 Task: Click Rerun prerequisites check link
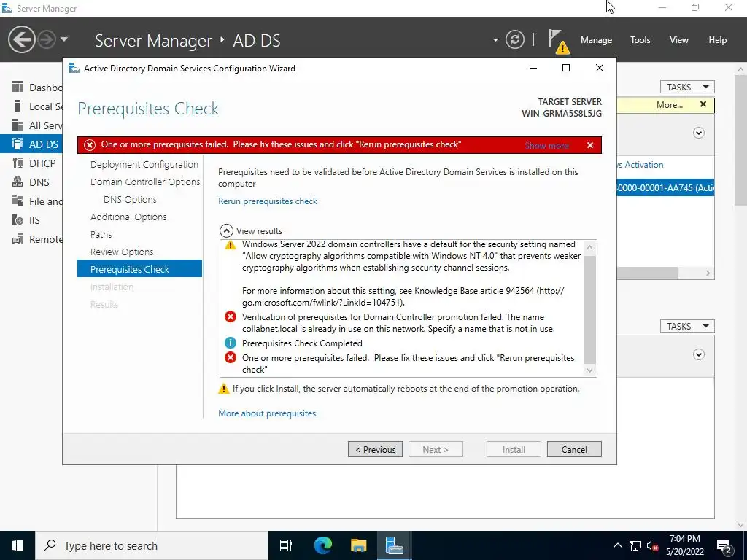click(268, 201)
